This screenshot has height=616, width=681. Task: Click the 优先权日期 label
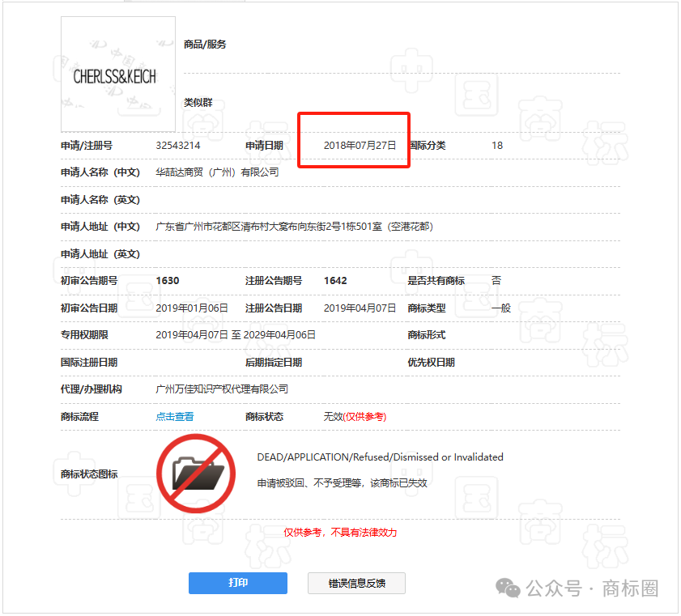point(431,362)
